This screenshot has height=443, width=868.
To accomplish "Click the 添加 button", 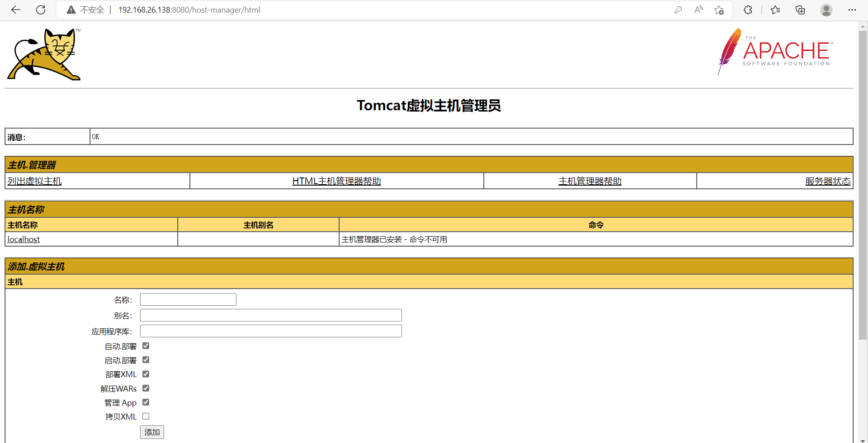I will click(152, 432).
